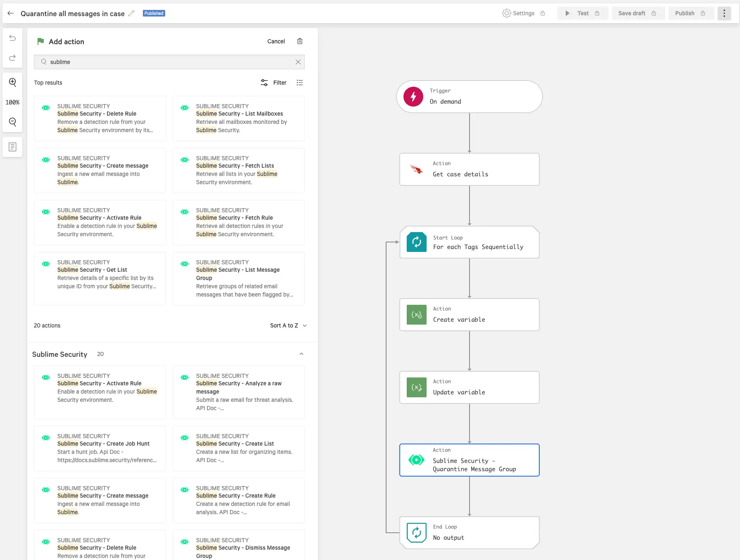Click the Update variable icon

click(x=417, y=387)
